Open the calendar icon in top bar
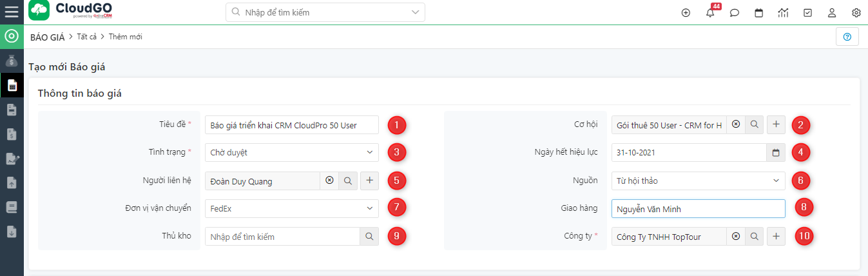This screenshot has height=276, width=868. tap(759, 12)
